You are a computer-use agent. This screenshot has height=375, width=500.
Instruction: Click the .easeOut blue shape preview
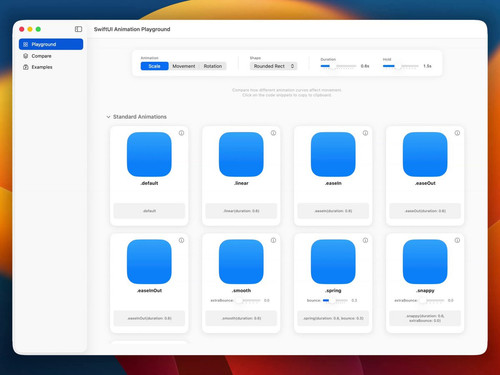pyautogui.click(x=425, y=154)
